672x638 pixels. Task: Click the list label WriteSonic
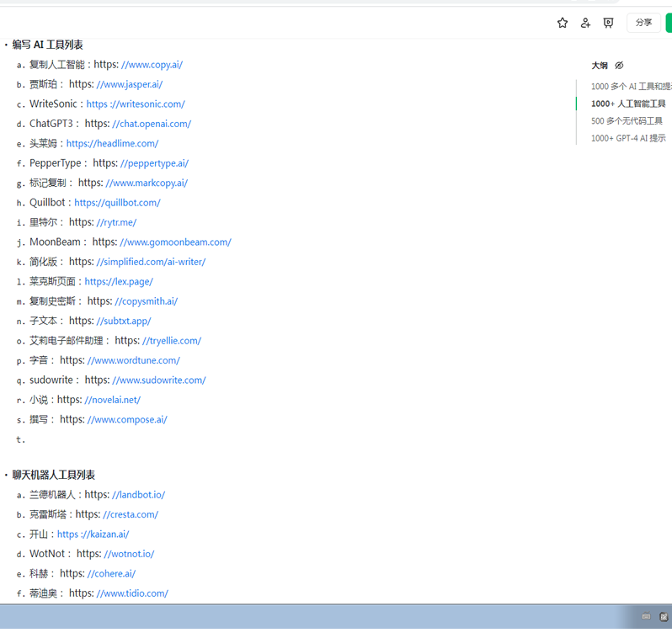[x=53, y=104]
